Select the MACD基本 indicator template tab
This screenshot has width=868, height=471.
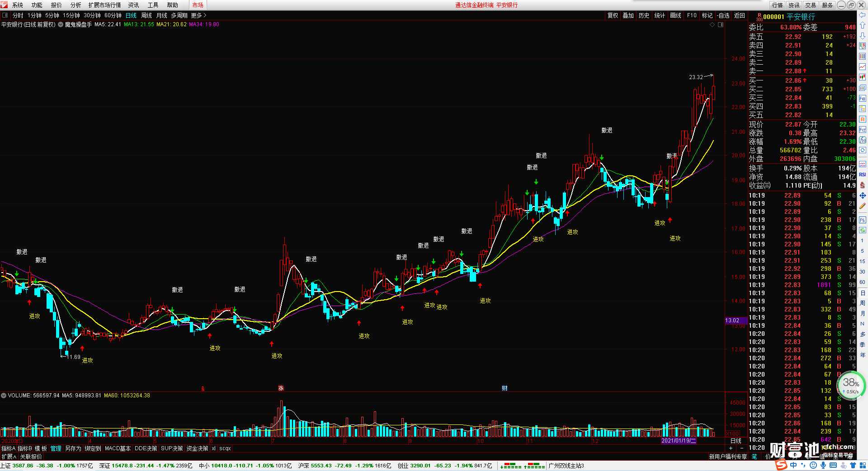(x=118, y=448)
